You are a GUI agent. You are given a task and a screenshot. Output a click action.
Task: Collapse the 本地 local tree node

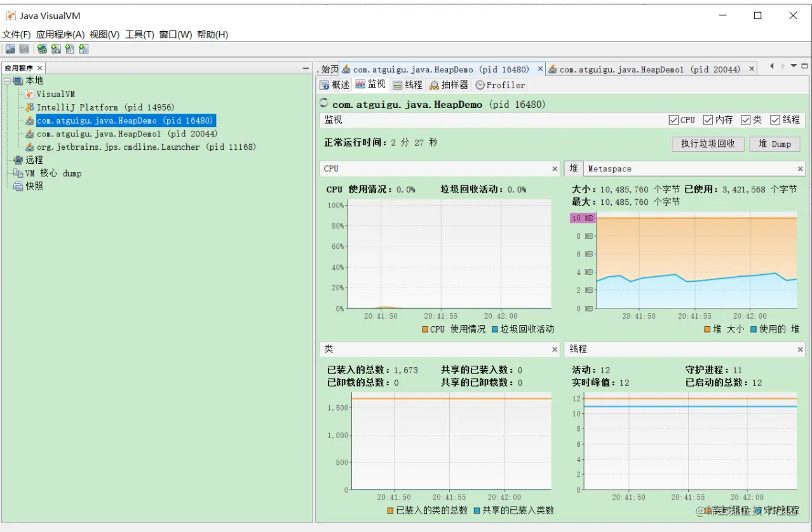click(7, 81)
